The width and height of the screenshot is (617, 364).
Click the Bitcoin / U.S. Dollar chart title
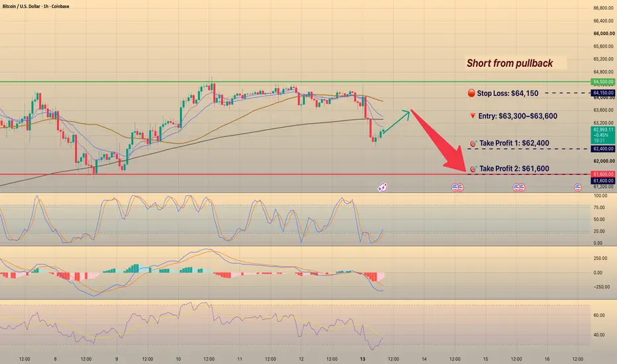[x=36, y=7]
